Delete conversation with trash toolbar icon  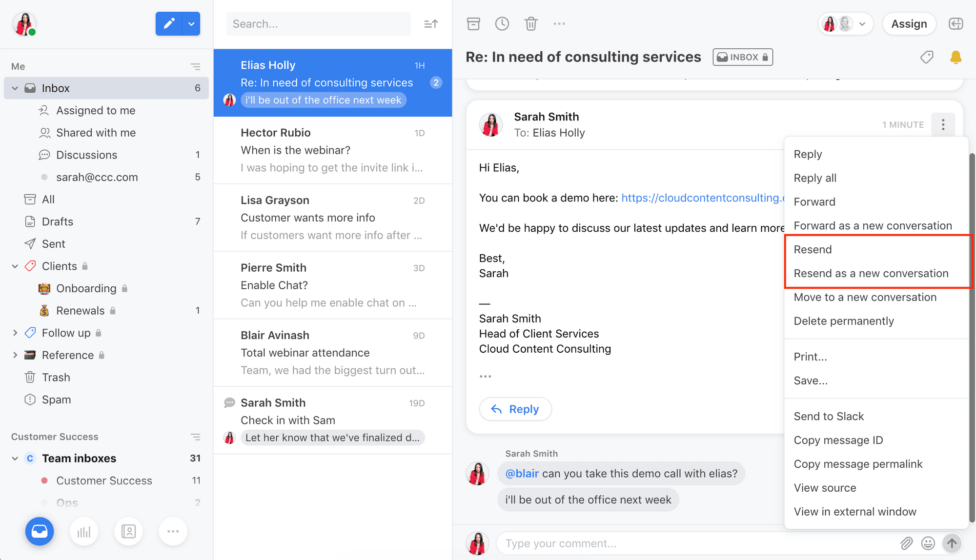tap(531, 23)
